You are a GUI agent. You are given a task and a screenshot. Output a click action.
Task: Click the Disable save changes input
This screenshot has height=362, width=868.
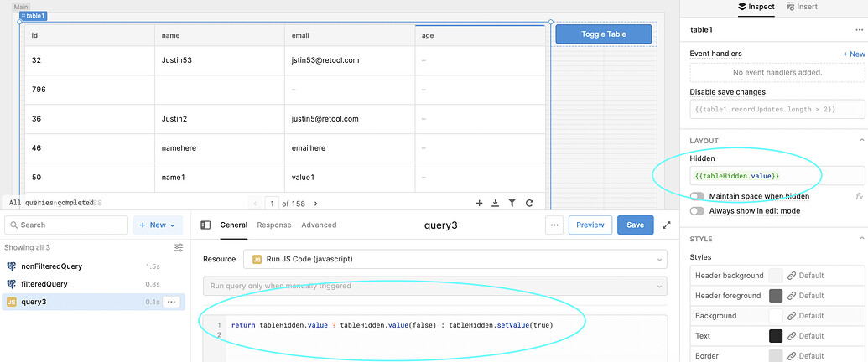(x=777, y=110)
